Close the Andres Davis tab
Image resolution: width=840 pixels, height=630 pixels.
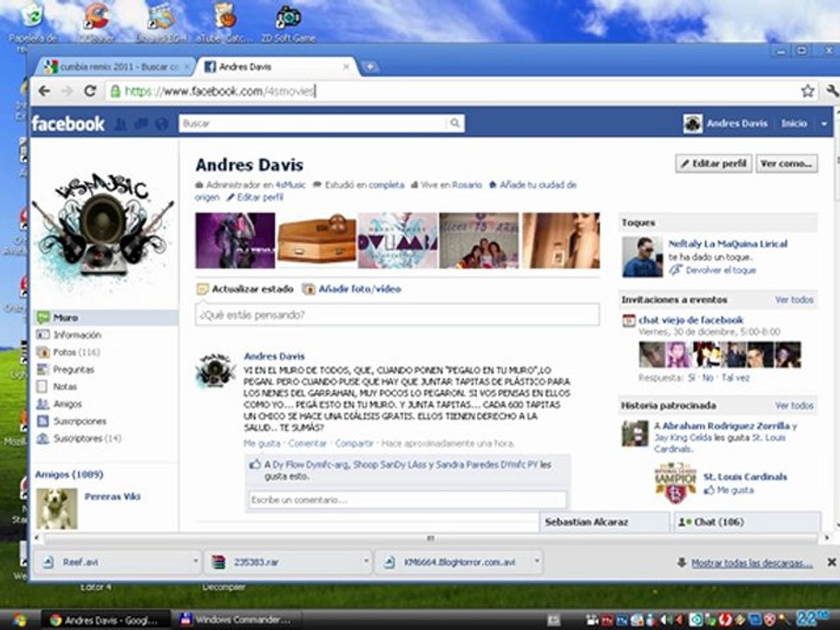(x=346, y=67)
